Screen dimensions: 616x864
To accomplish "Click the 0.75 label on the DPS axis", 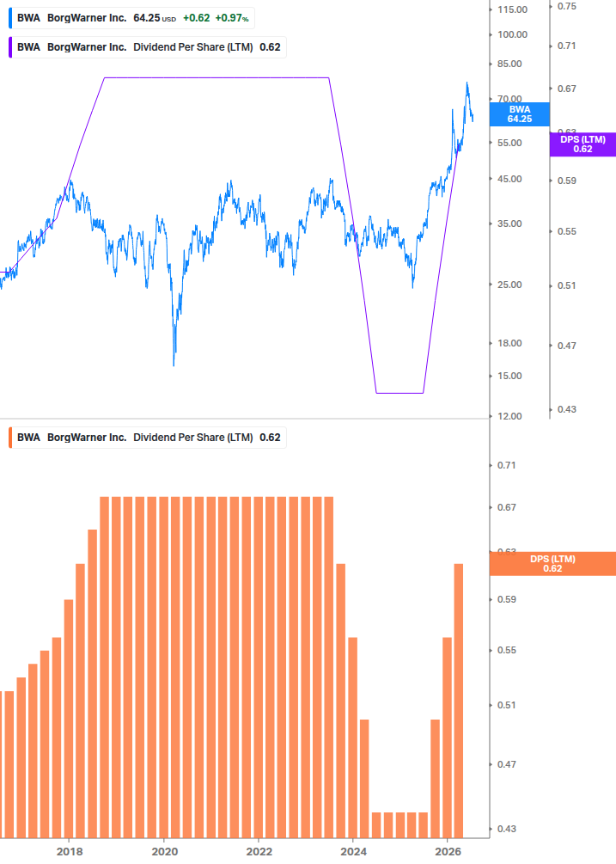I will coord(567,7).
